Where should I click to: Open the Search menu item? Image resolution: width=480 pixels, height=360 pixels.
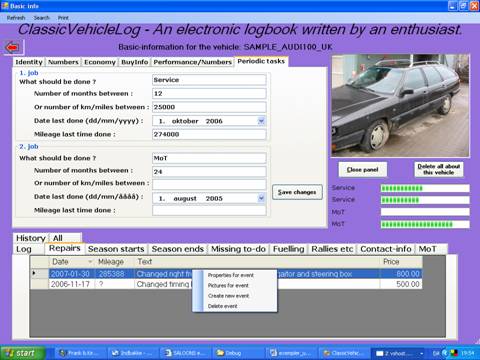point(42,18)
